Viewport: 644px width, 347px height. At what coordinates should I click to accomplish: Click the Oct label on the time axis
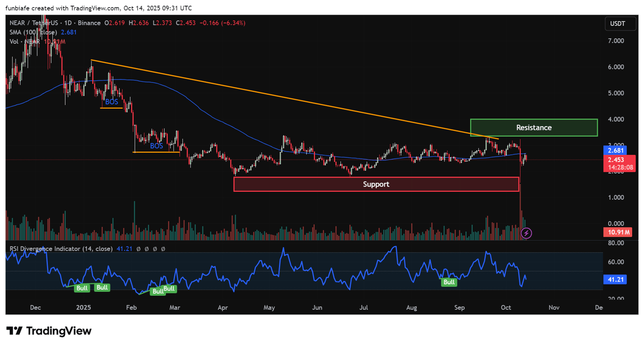tap(505, 307)
